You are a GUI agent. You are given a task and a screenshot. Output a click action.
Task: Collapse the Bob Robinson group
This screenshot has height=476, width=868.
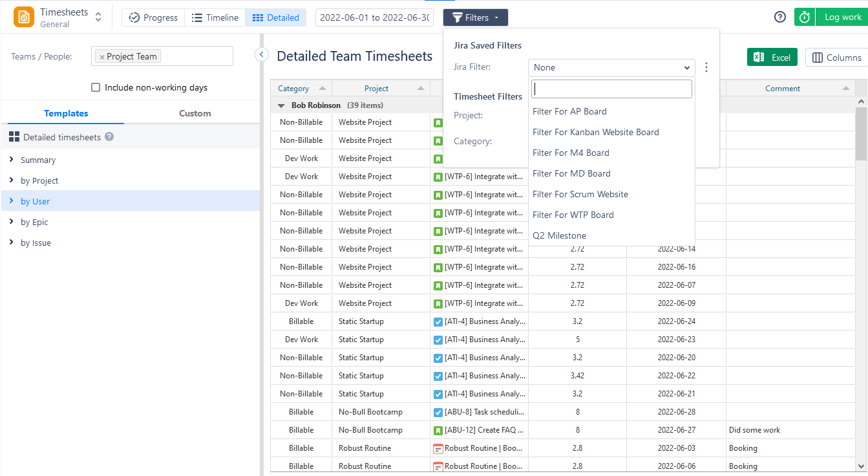[x=281, y=105]
